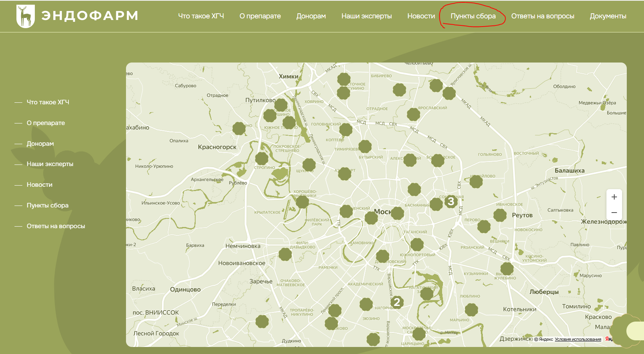The width and height of the screenshot is (644, 354).
Task: Go to Донорам in sidebar
Action: [x=40, y=144]
